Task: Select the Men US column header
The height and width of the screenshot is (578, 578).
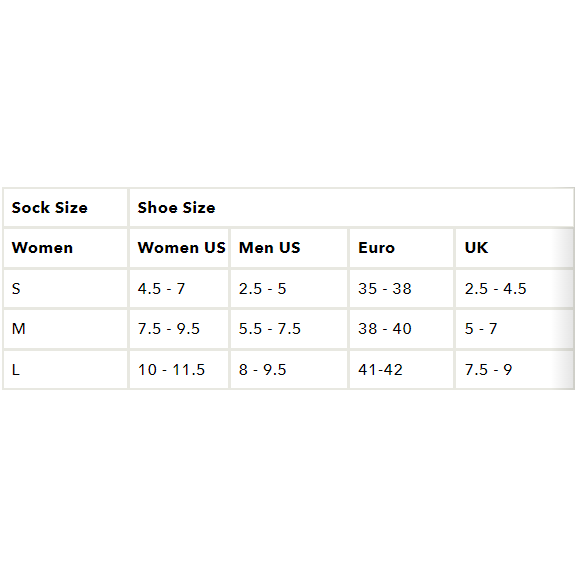Action: (289, 248)
